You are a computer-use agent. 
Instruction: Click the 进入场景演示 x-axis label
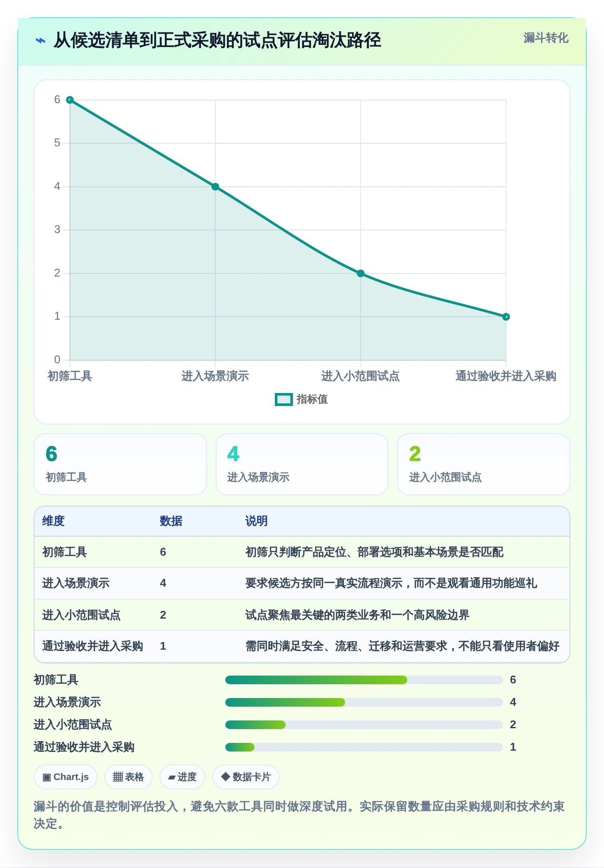coord(215,376)
